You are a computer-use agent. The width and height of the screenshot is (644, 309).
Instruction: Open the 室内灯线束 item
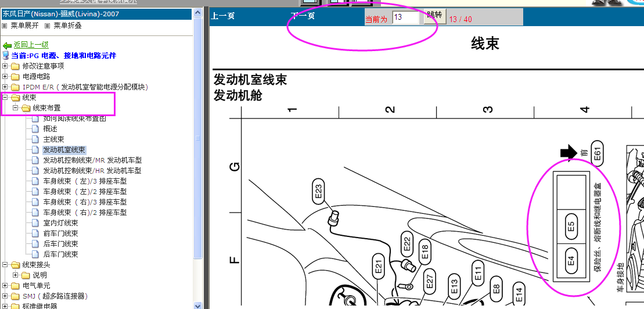coord(60,222)
